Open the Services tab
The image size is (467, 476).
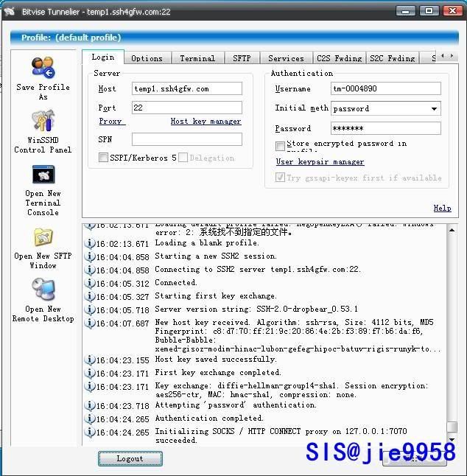tap(286, 58)
